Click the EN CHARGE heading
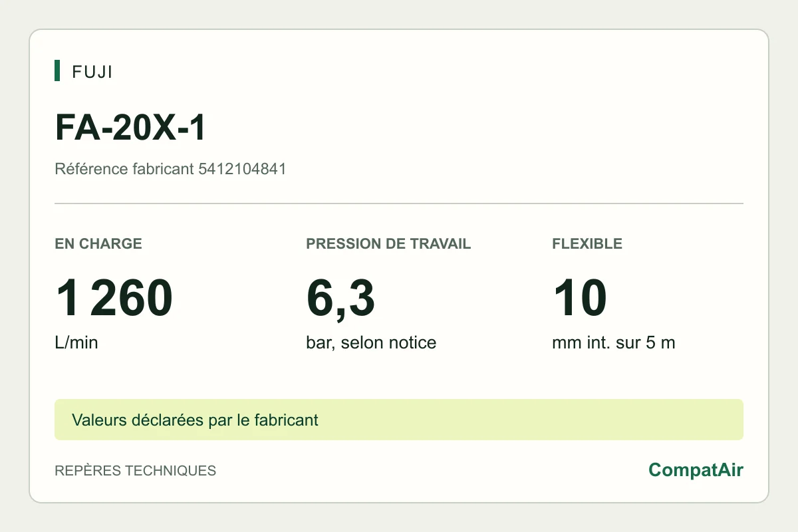Image resolution: width=798 pixels, height=532 pixels. [x=98, y=243]
